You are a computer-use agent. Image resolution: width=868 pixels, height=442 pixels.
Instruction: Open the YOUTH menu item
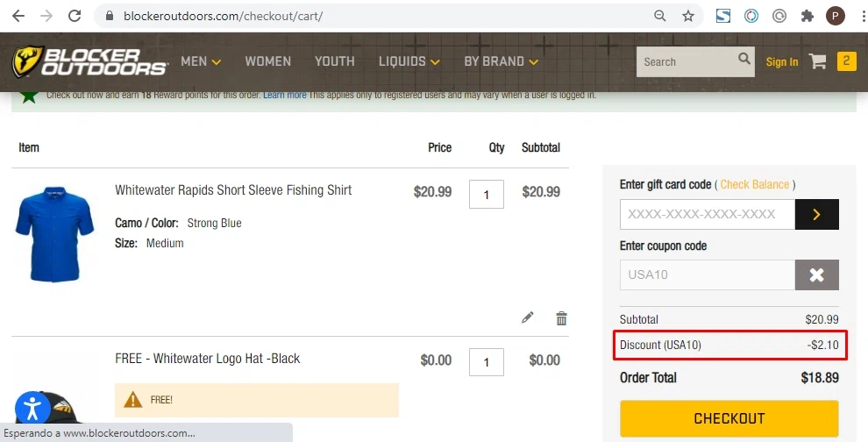click(x=335, y=61)
